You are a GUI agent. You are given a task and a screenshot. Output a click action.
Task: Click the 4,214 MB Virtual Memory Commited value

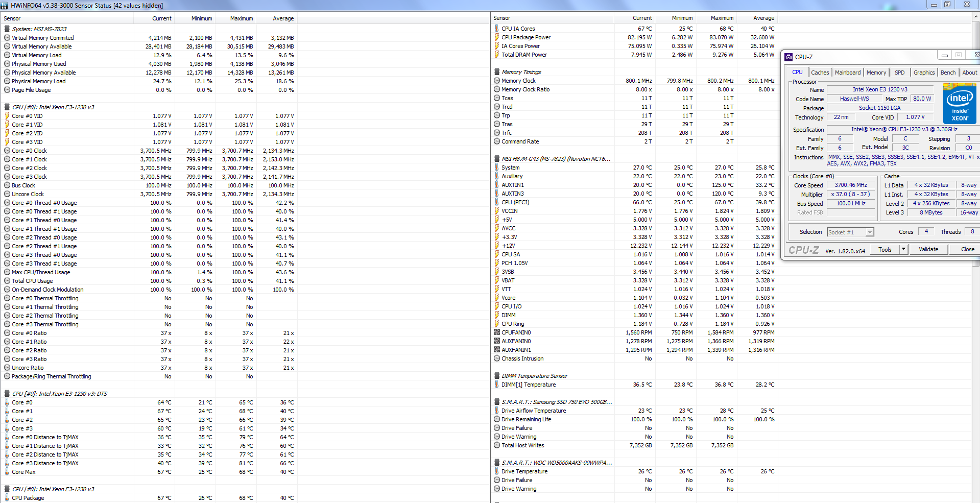pos(160,38)
